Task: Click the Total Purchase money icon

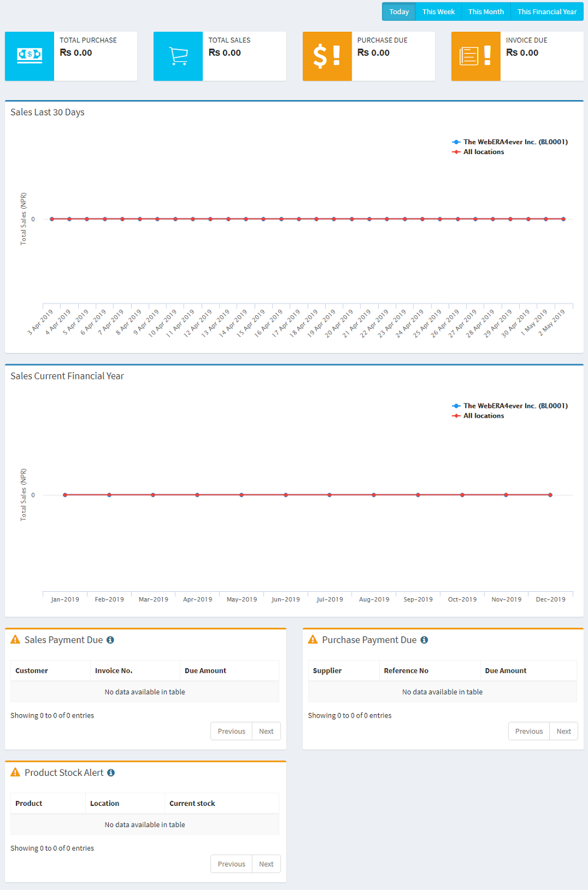Action: [29, 56]
